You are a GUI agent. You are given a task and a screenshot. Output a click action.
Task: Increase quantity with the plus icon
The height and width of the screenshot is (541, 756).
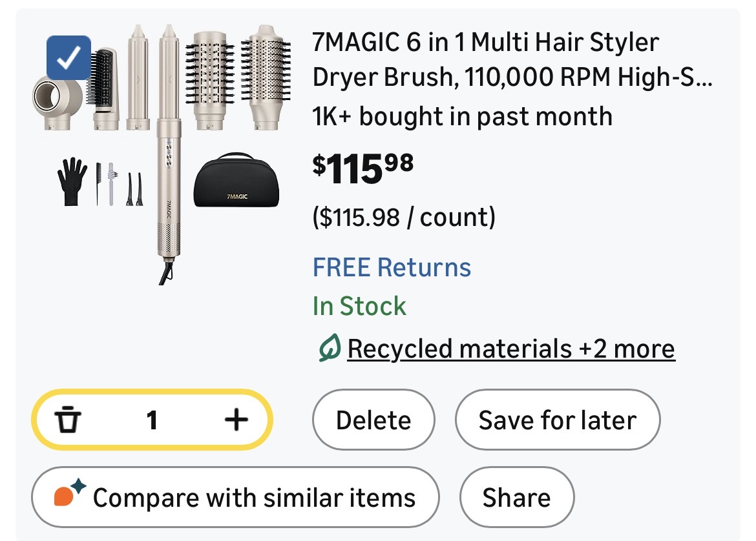pos(236,421)
